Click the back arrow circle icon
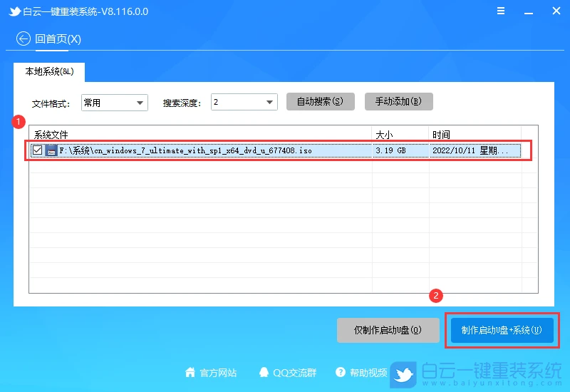Screen dimensions: 570x392 (x=24, y=38)
